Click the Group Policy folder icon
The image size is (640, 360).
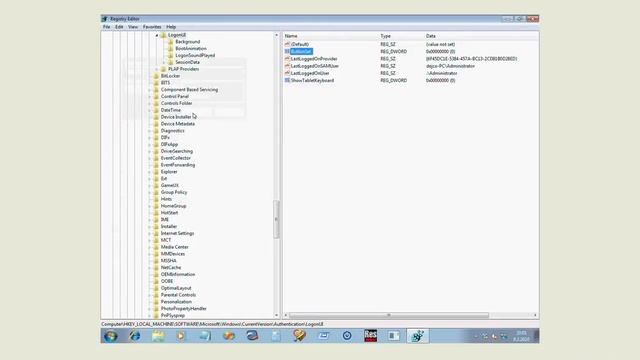pyautogui.click(x=156, y=192)
